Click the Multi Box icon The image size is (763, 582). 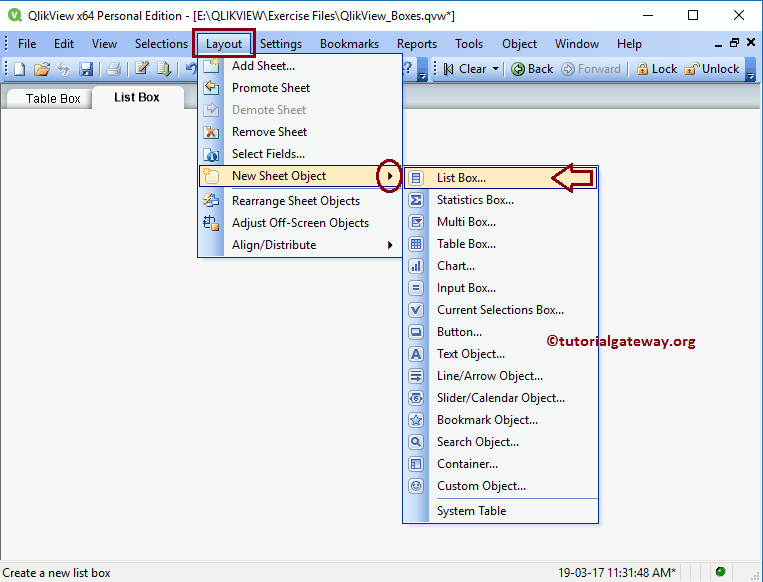tap(416, 222)
